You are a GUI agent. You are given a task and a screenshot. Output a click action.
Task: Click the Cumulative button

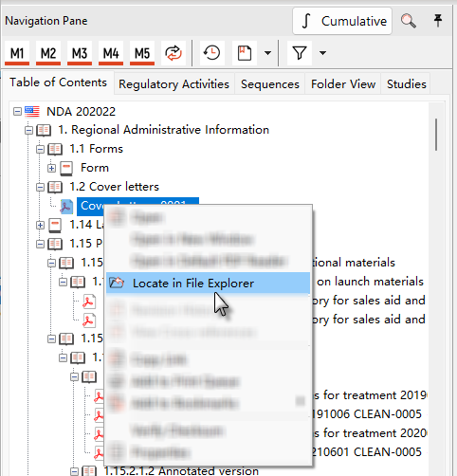(x=342, y=21)
